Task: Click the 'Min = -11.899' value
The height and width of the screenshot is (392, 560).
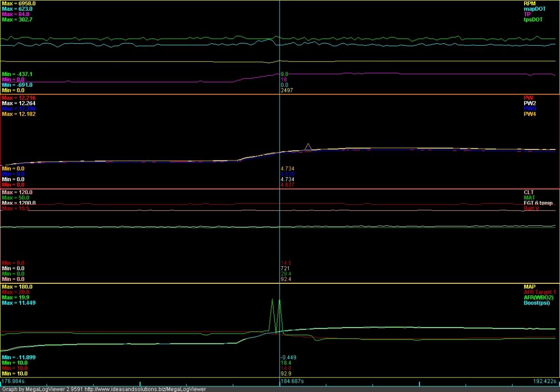Action: click(19, 357)
